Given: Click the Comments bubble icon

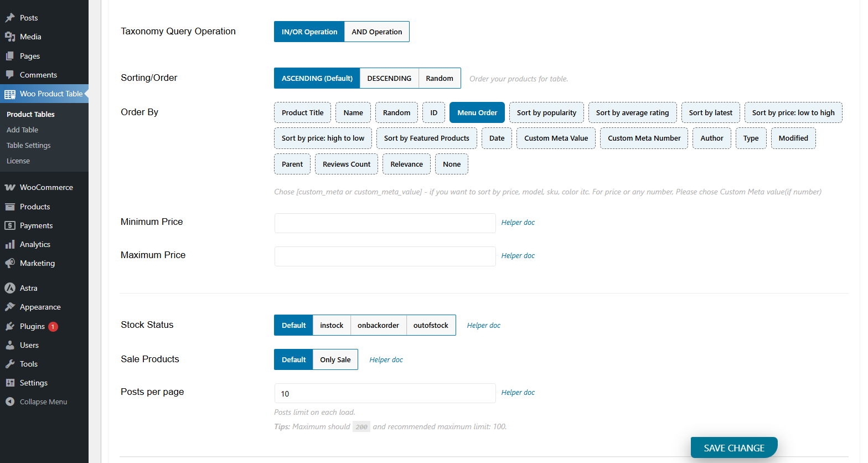Looking at the screenshot, I should [x=10, y=75].
